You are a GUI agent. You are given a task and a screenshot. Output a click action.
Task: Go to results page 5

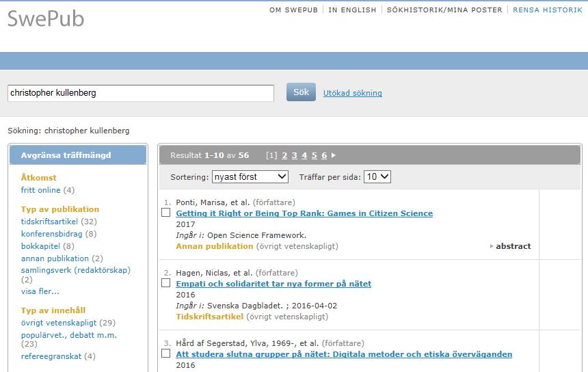[315, 155]
